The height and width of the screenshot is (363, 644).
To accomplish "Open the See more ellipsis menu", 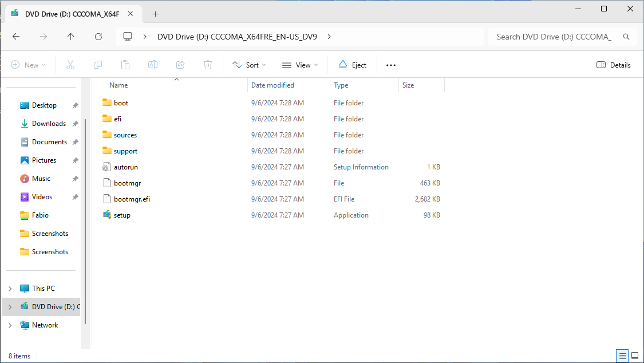I will tap(391, 65).
